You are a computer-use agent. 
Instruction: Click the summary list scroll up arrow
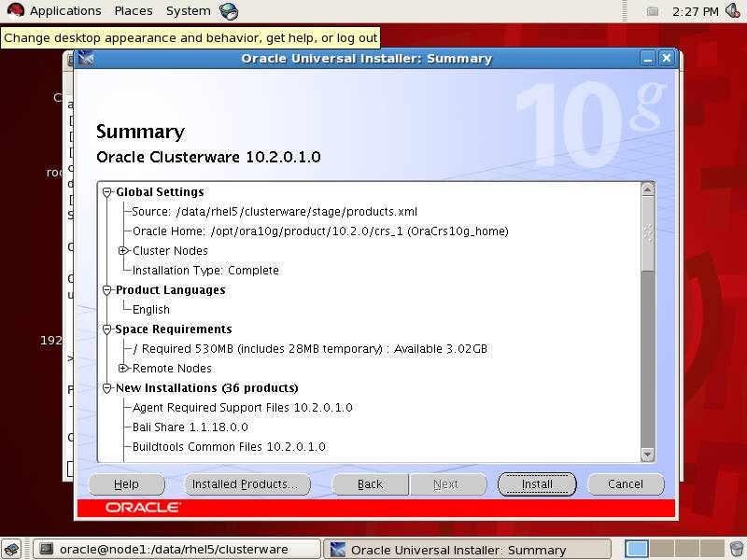coord(647,189)
